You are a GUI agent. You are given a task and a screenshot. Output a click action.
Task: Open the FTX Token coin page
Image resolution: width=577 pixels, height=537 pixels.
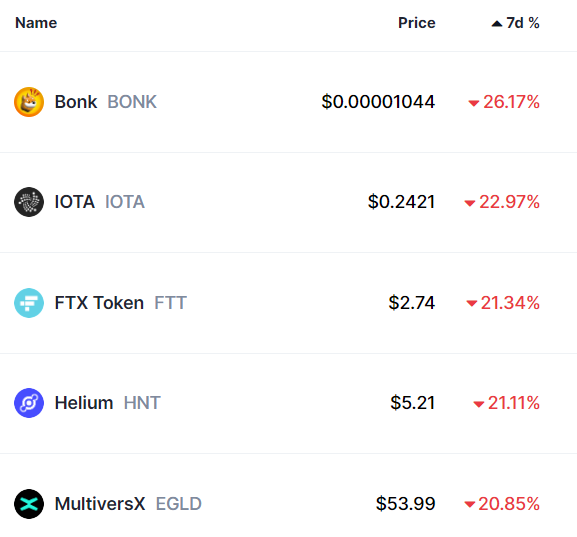tap(99, 303)
